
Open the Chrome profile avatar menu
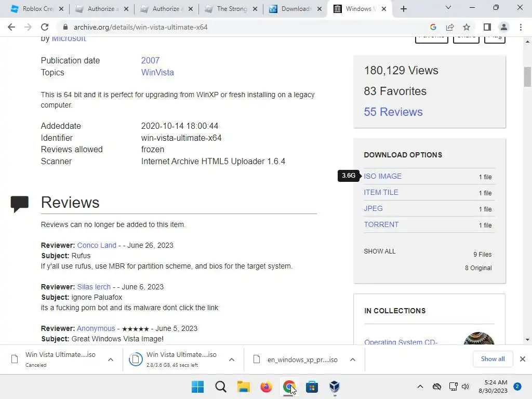coord(504,27)
